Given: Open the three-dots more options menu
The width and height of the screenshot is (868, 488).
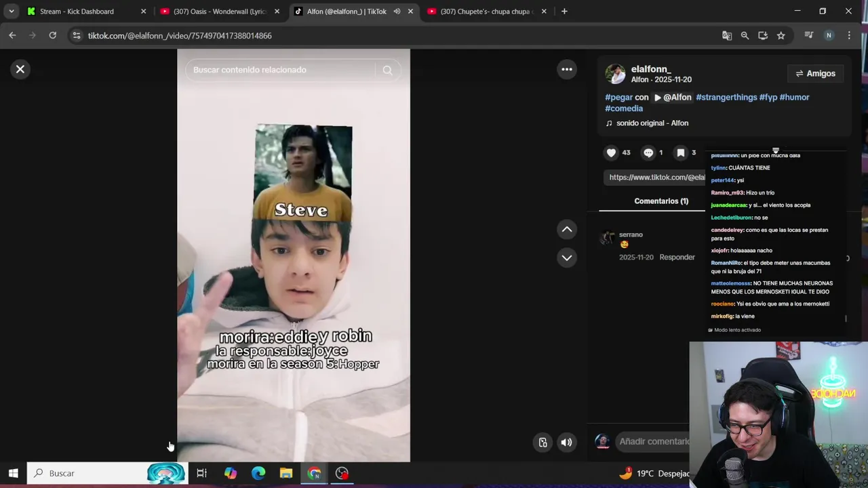Looking at the screenshot, I should [x=567, y=69].
